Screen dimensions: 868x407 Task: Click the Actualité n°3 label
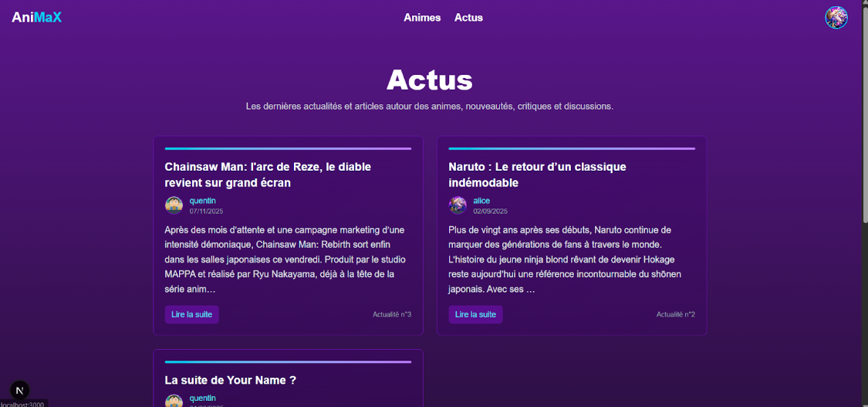click(x=392, y=314)
